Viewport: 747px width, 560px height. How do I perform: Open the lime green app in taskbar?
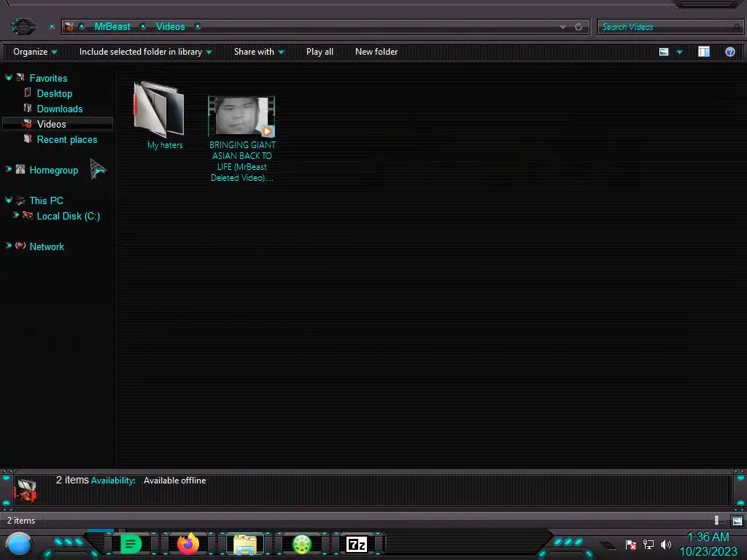(x=301, y=544)
